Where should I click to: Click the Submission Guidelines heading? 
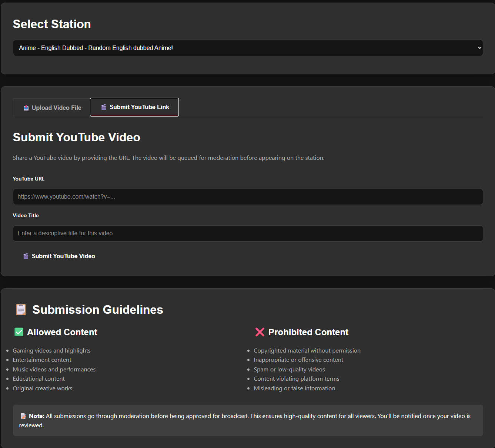click(97, 310)
